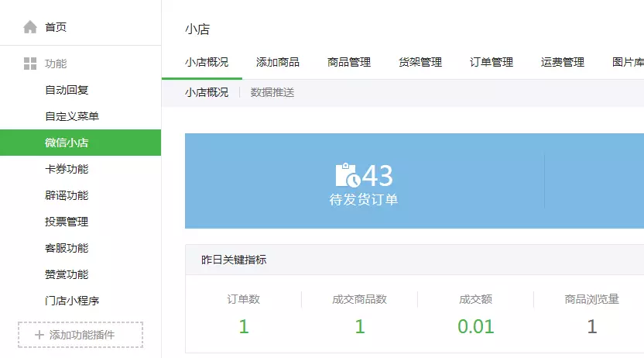Click the 功能 grid icon
Screen dimensions: 644x358
click(x=30, y=64)
